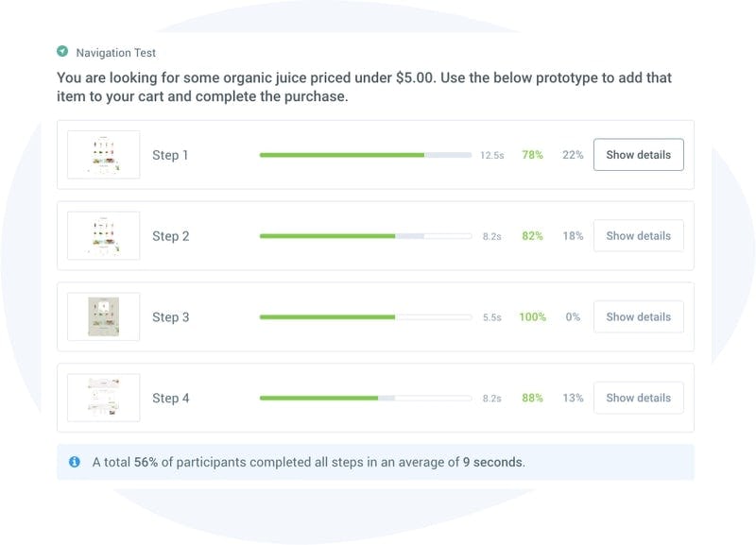Click the 100% success rate for Step 3
The image size is (756, 545).
532,317
